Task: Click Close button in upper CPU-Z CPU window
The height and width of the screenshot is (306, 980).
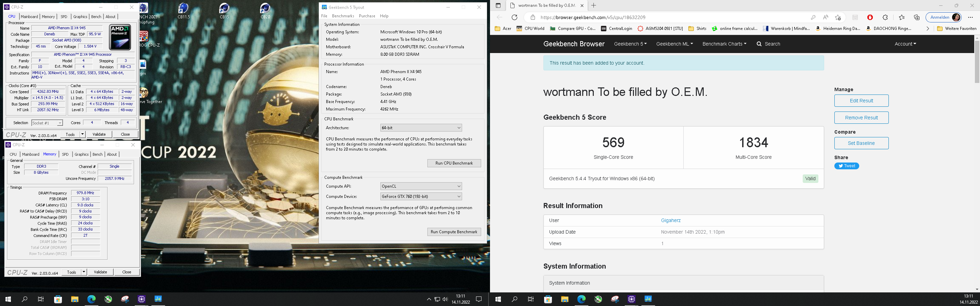Action: (x=125, y=134)
